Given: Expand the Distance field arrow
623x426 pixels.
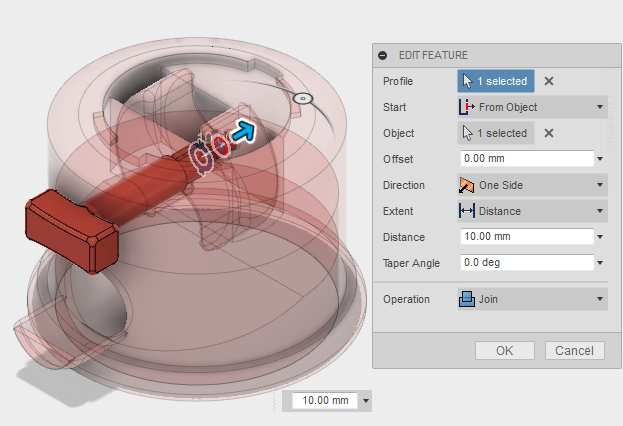Looking at the screenshot, I should click(x=600, y=237).
